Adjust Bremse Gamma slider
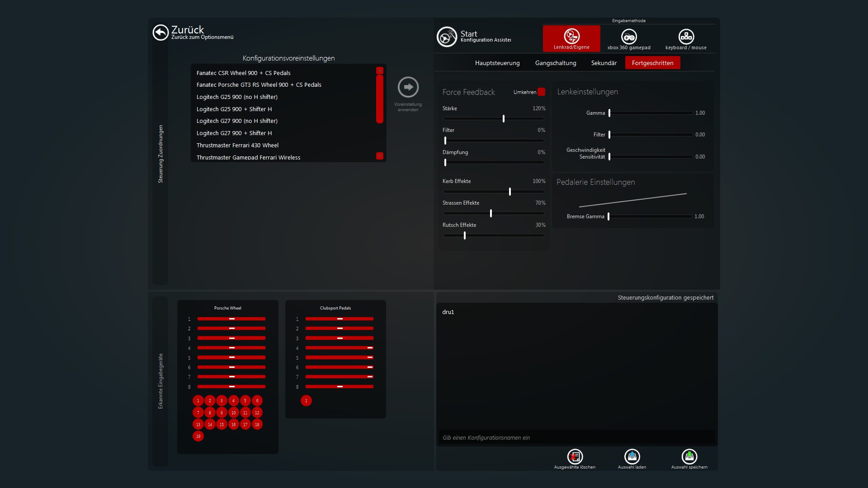This screenshot has height=488, width=868. click(650, 216)
